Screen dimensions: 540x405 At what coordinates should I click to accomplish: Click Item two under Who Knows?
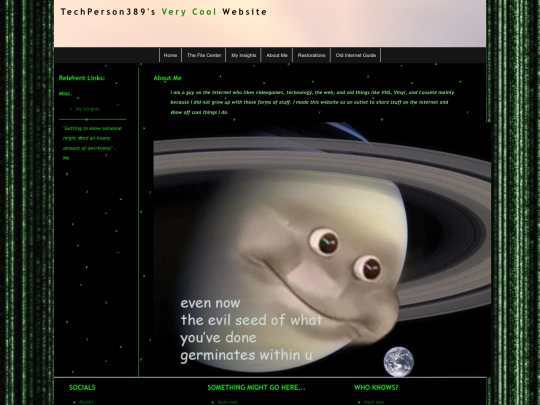click(374, 402)
